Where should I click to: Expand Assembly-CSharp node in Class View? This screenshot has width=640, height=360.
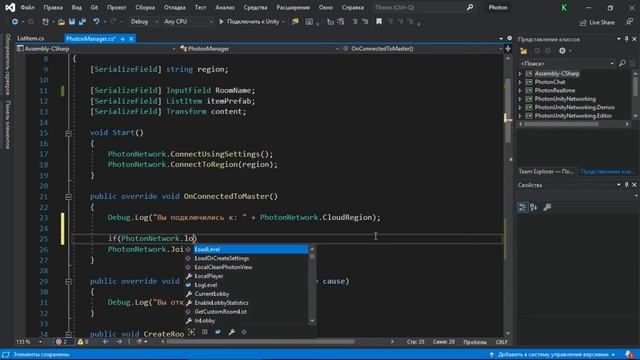tap(520, 73)
